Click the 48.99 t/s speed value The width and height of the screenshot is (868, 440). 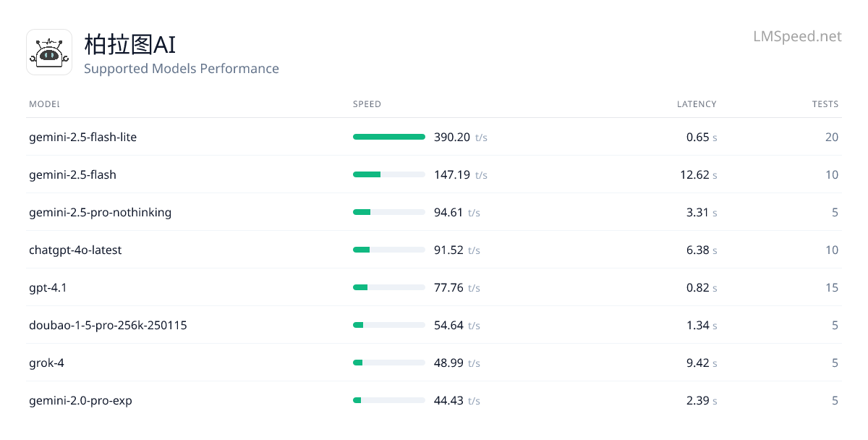tap(457, 363)
